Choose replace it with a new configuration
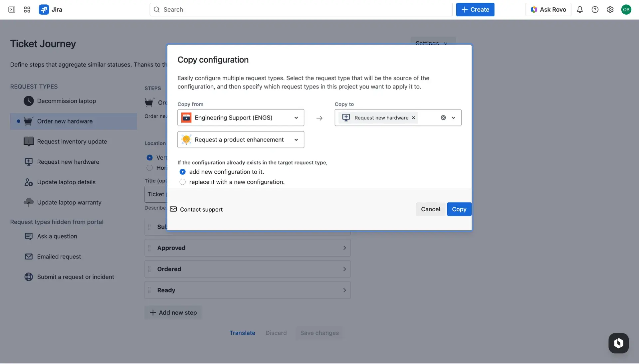This screenshot has width=639, height=364. point(182,182)
